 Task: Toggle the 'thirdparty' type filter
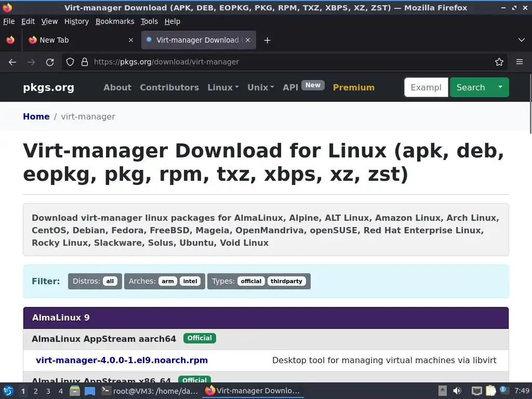coord(286,281)
